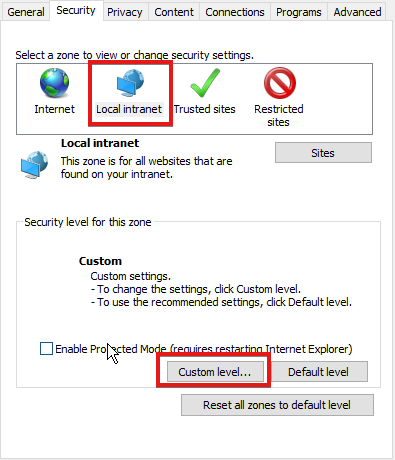Click the Local intranet description icon
The height and width of the screenshot is (460, 395).
point(34,165)
